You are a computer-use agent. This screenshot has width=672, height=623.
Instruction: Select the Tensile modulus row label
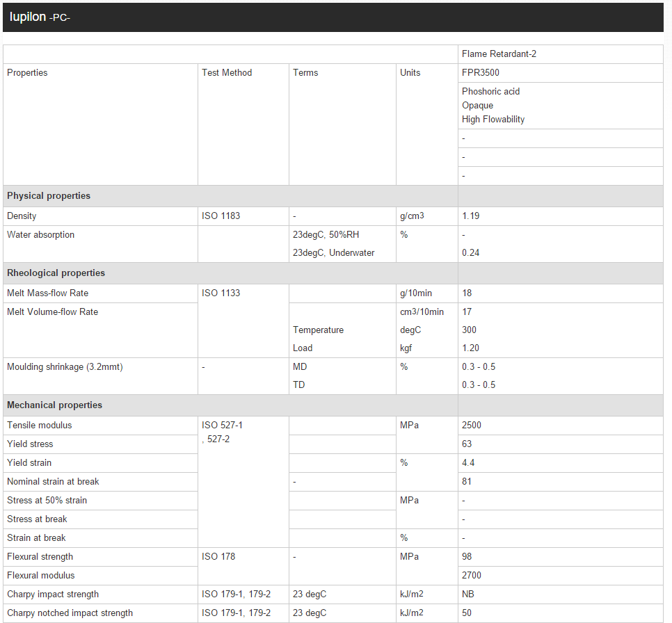point(40,425)
